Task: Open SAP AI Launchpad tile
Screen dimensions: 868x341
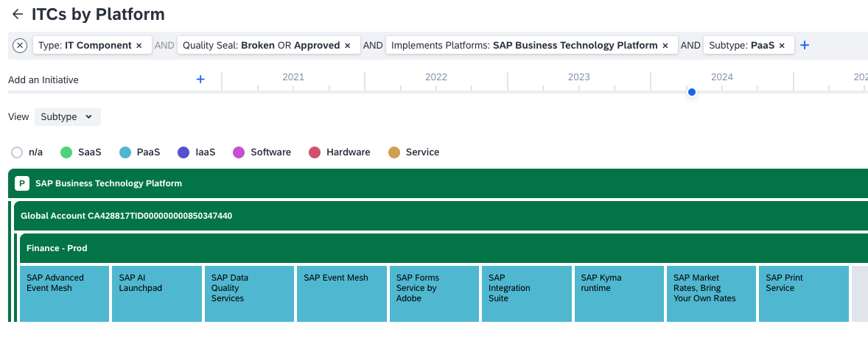Action: click(x=157, y=293)
